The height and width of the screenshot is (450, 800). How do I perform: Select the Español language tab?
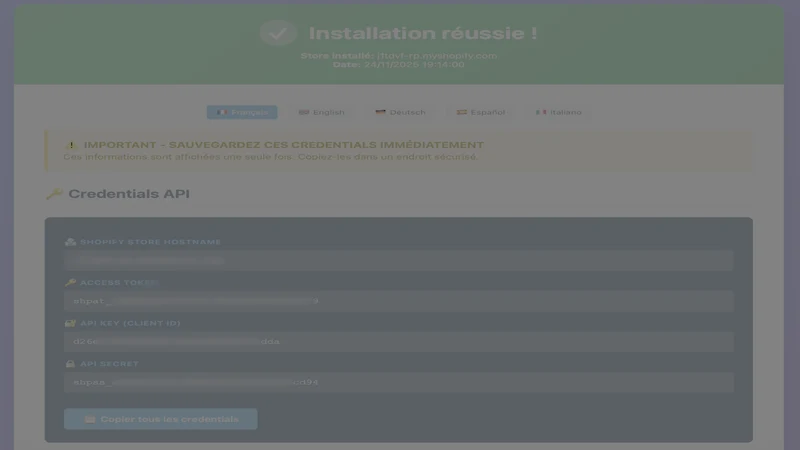pyautogui.click(x=481, y=112)
